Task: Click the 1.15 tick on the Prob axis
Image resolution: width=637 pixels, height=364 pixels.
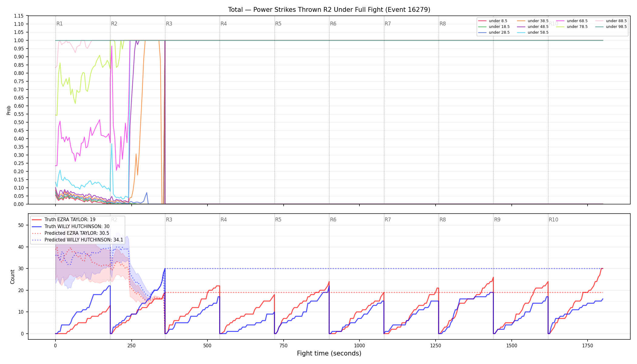Action: (19, 16)
